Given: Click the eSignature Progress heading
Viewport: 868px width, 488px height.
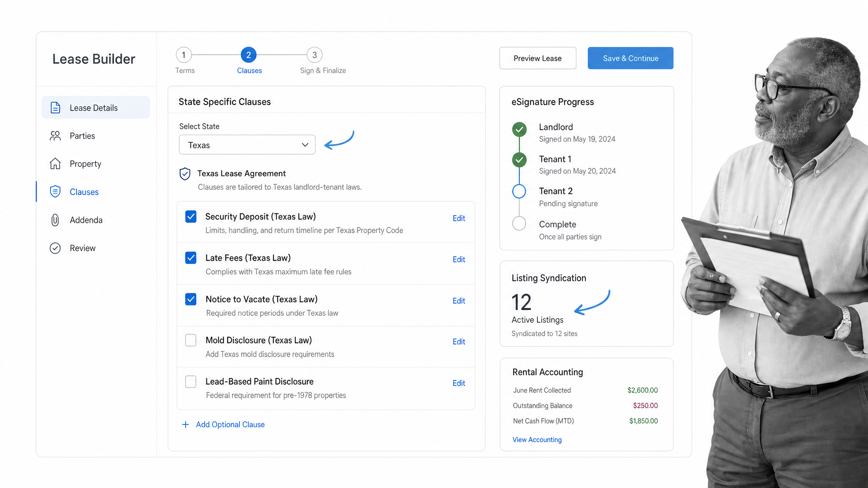Looking at the screenshot, I should click(x=553, y=102).
